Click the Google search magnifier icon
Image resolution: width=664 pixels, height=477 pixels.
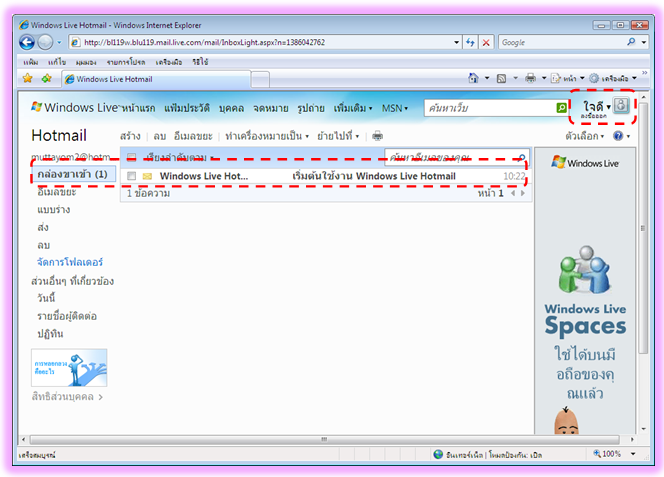point(631,42)
